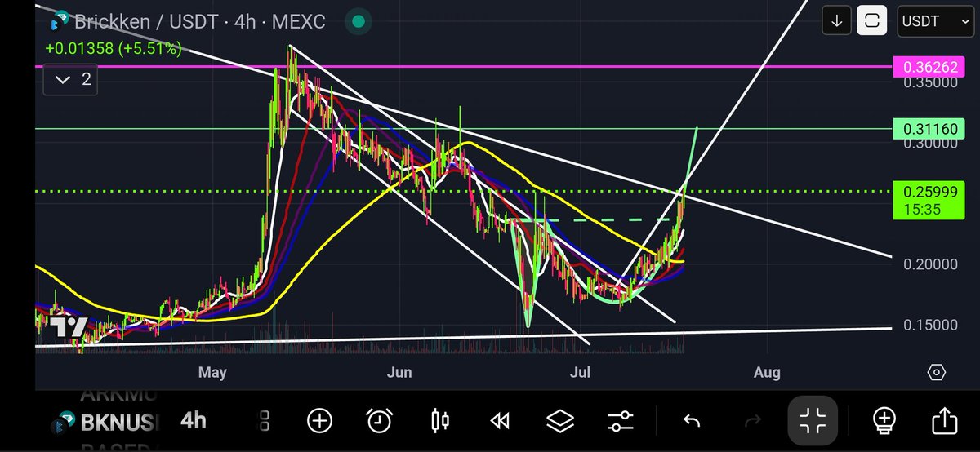Undo the last action
Viewport: 980px width, 452px height.
pyautogui.click(x=692, y=421)
